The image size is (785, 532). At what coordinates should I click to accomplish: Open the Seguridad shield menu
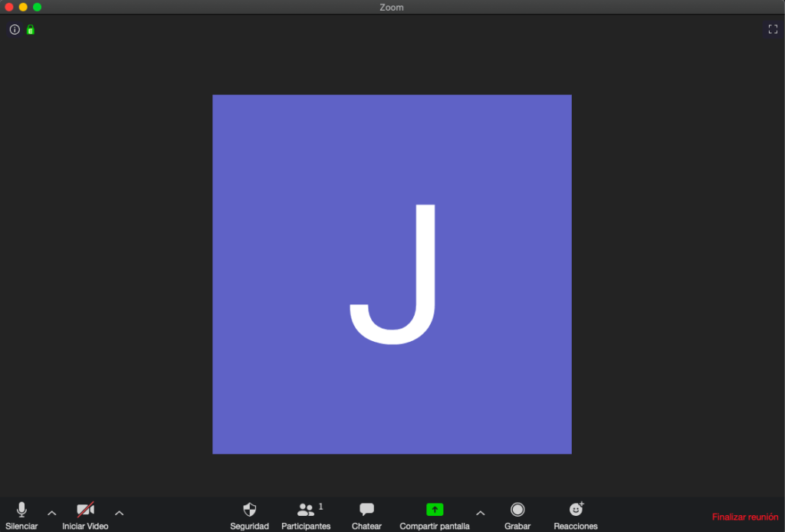coord(249,514)
